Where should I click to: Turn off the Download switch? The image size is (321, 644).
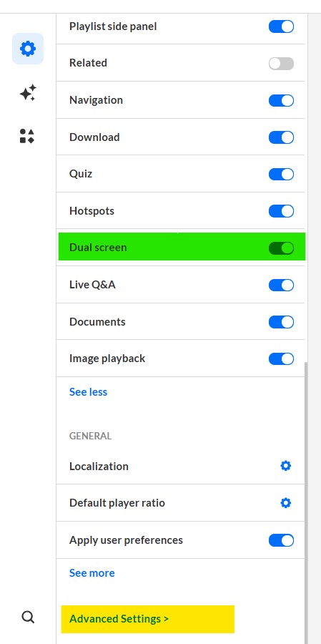(281, 137)
